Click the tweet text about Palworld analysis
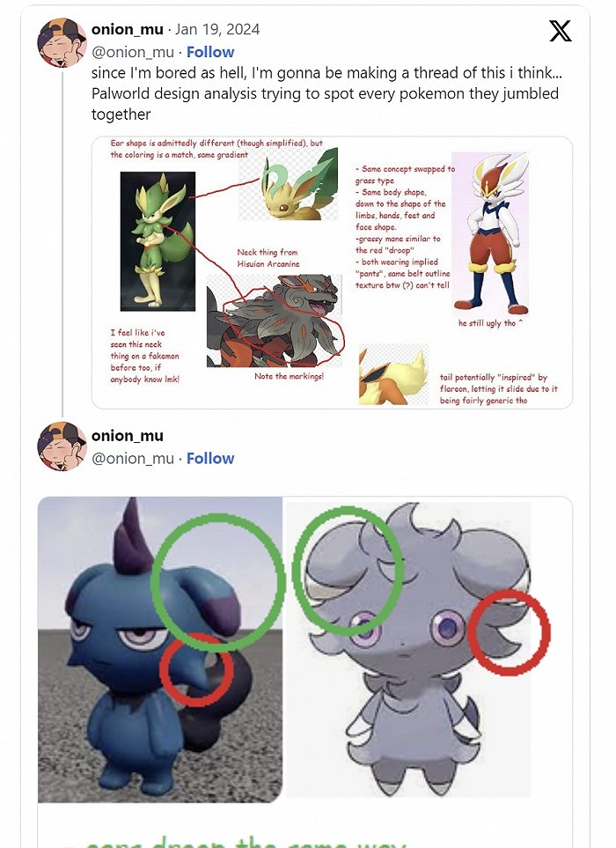Screen dimensions: 616x848 click(326, 93)
